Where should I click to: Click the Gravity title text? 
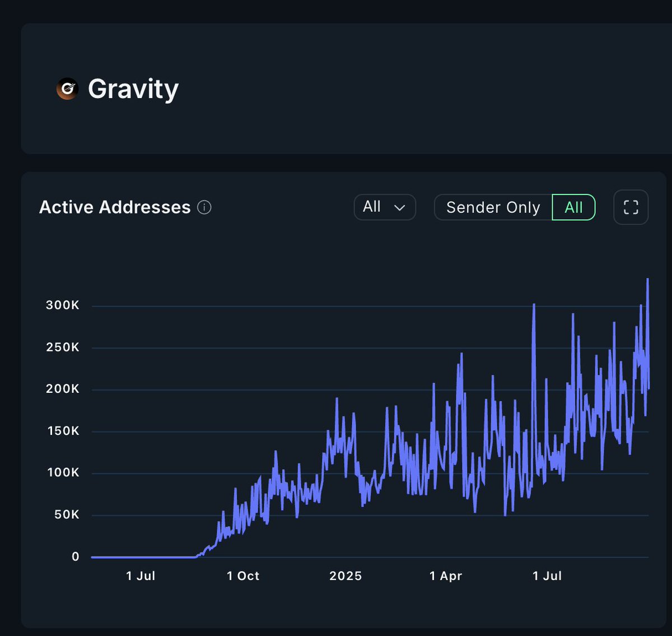click(x=134, y=89)
